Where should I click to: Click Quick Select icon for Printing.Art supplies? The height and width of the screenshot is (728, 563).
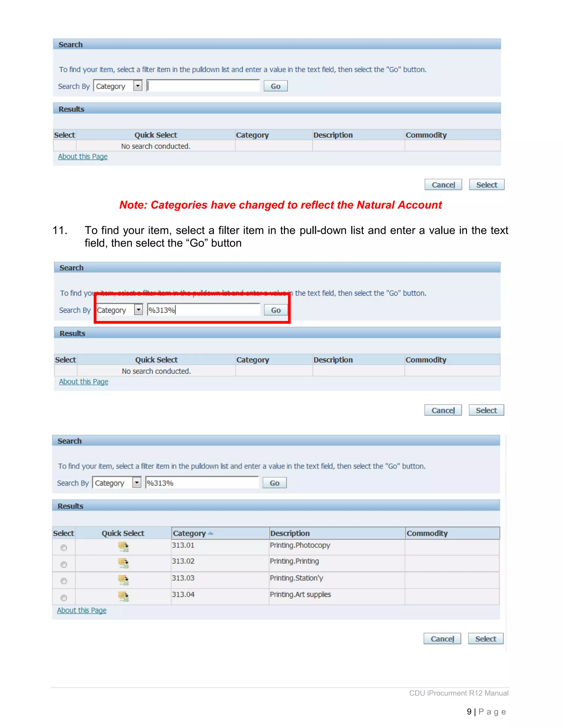point(123,597)
